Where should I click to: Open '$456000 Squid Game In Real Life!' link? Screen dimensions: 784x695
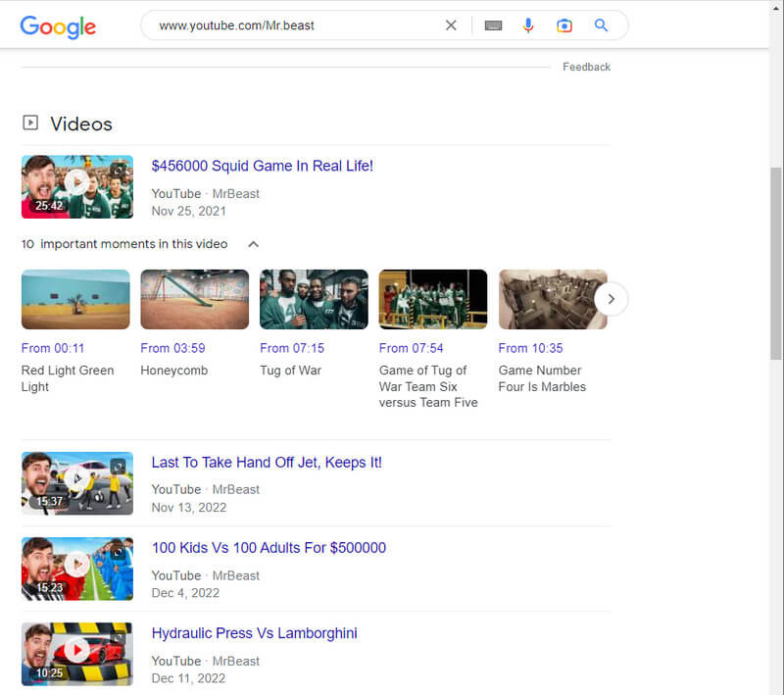(x=262, y=166)
